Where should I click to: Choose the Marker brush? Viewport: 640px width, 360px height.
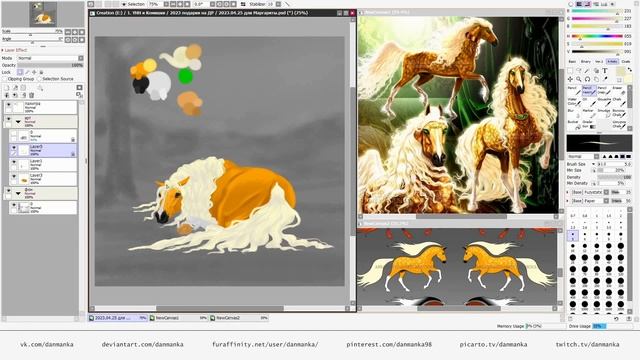click(589, 113)
